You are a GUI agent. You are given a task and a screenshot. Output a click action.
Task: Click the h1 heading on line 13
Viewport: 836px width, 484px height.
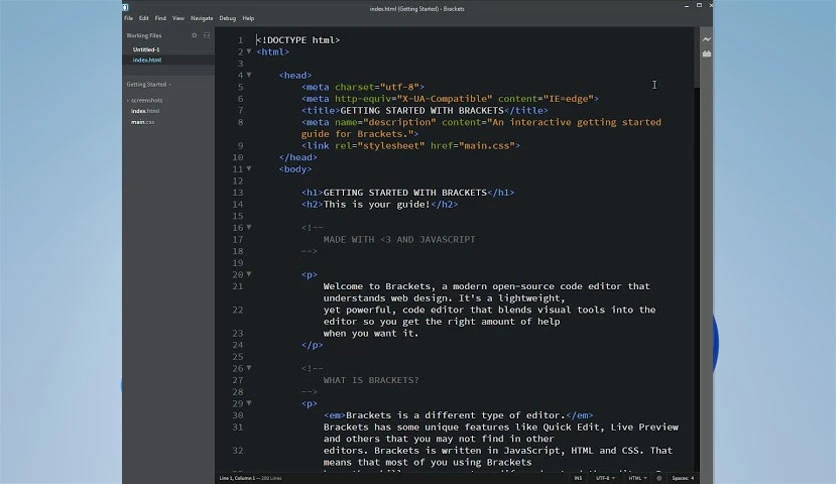coord(408,192)
